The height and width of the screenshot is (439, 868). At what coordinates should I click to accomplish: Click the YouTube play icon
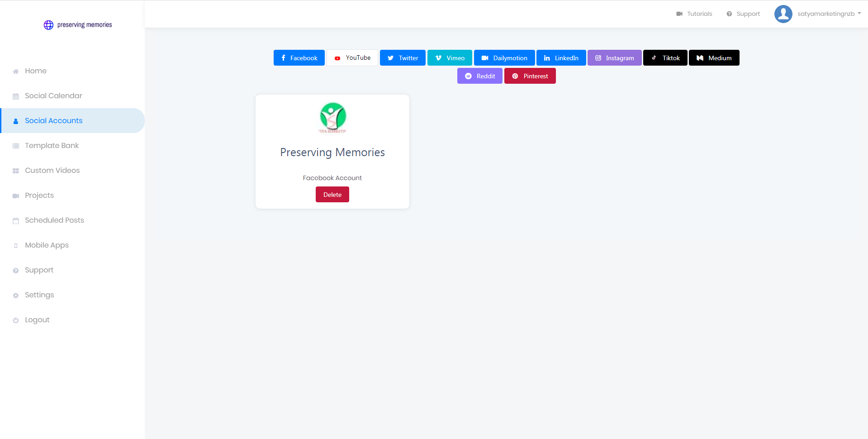pos(337,58)
